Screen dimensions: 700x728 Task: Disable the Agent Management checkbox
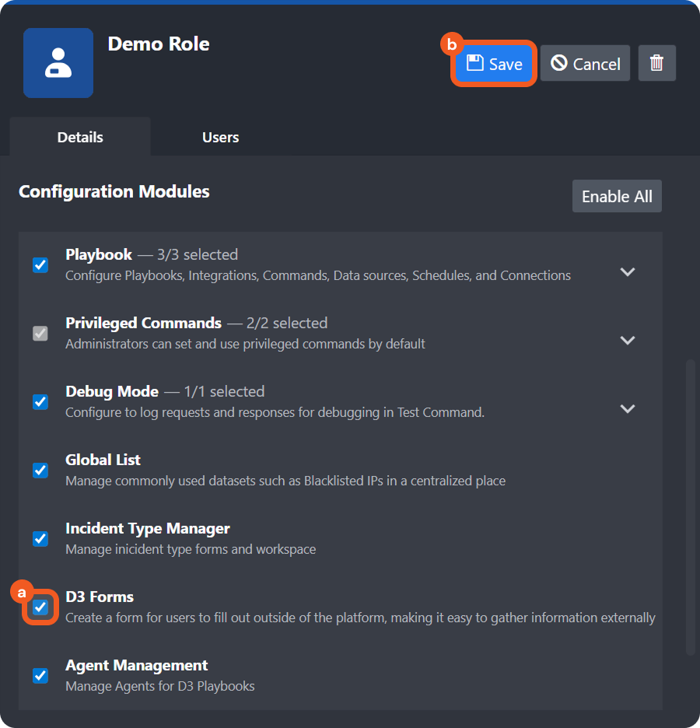pos(40,676)
